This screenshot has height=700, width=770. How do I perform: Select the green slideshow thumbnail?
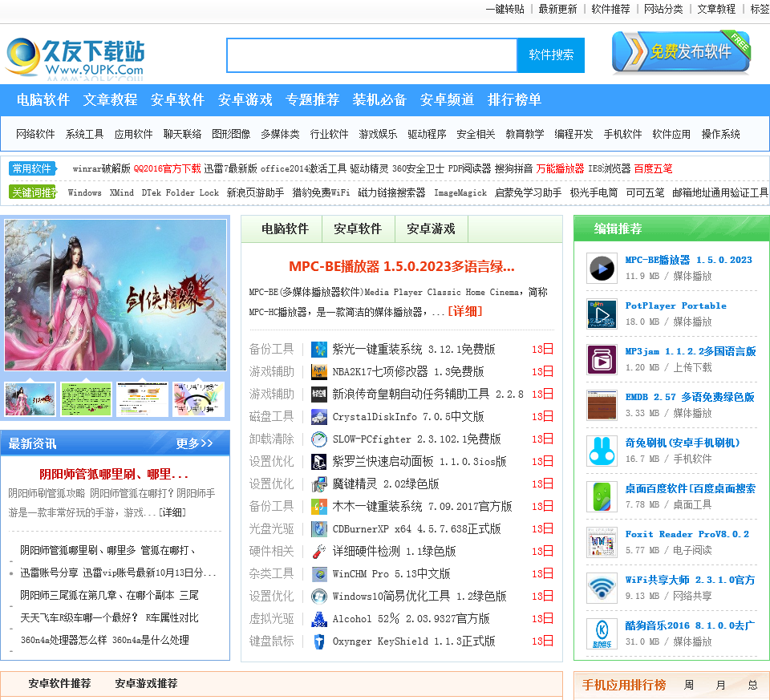(87, 399)
